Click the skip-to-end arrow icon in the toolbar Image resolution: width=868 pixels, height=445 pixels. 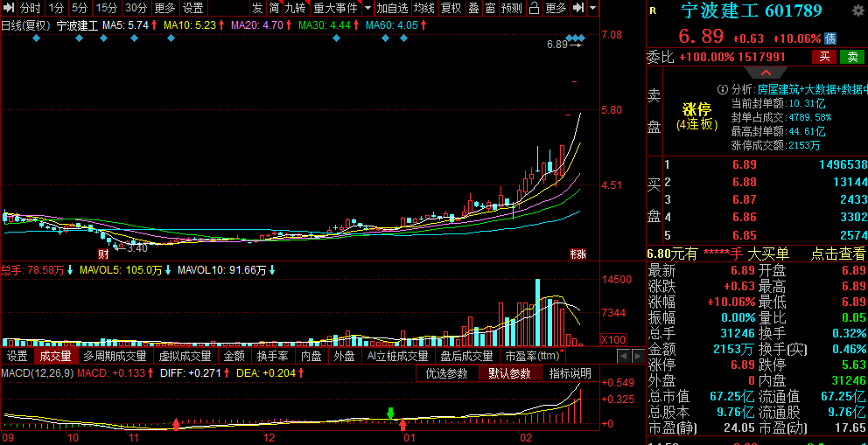pyautogui.click(x=578, y=8)
